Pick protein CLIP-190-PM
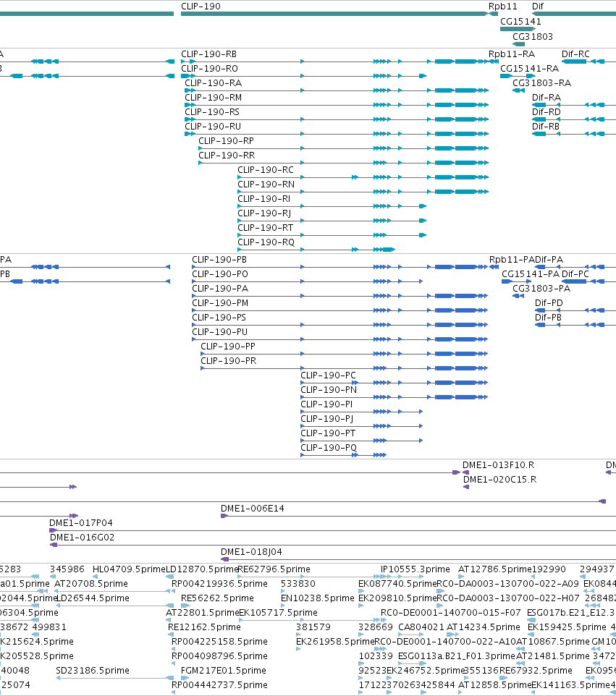The image size is (616, 696). [220, 303]
